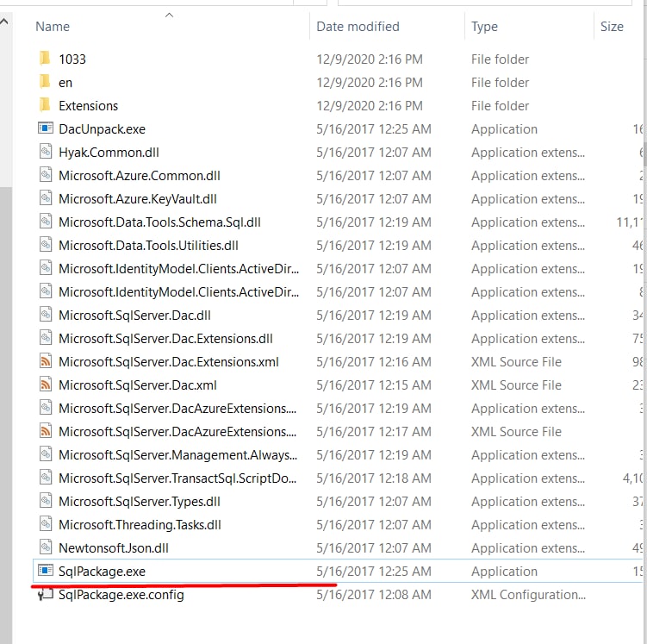Click XML Source File type of Microsoft.SqlServer.Dac.xml
Image resolution: width=647 pixels, height=644 pixels.
pyautogui.click(x=517, y=385)
